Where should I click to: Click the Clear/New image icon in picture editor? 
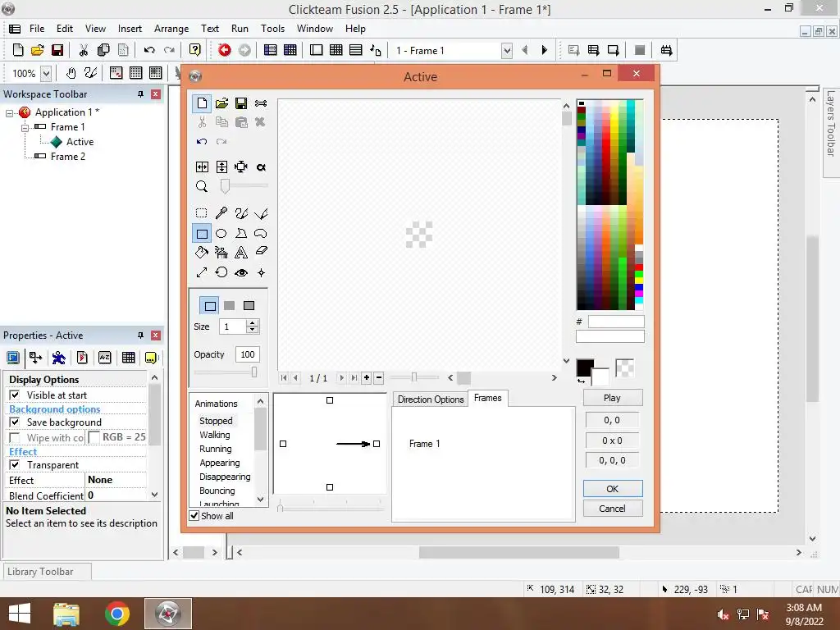pos(202,103)
